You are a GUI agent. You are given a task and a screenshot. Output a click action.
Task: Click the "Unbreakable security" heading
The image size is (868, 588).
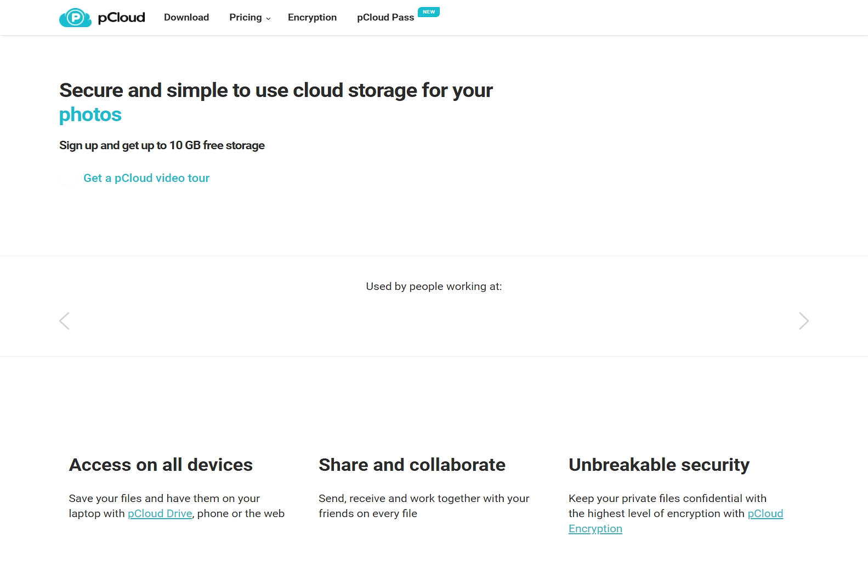click(659, 465)
